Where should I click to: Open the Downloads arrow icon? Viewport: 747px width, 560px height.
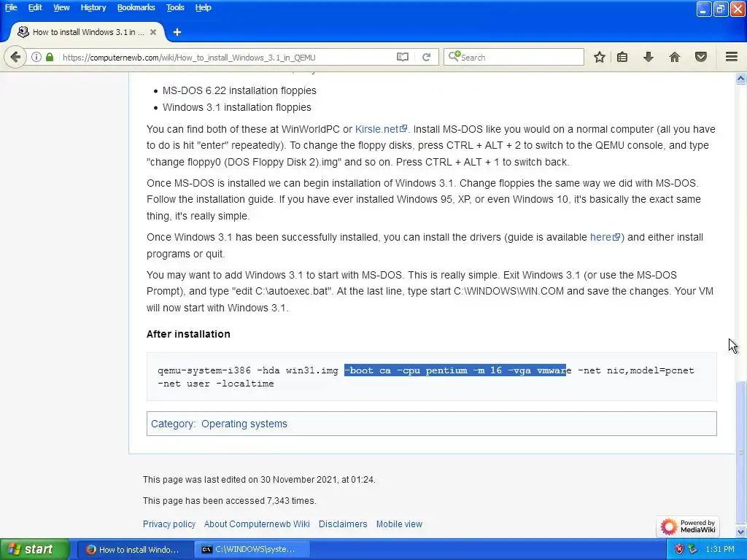point(648,57)
